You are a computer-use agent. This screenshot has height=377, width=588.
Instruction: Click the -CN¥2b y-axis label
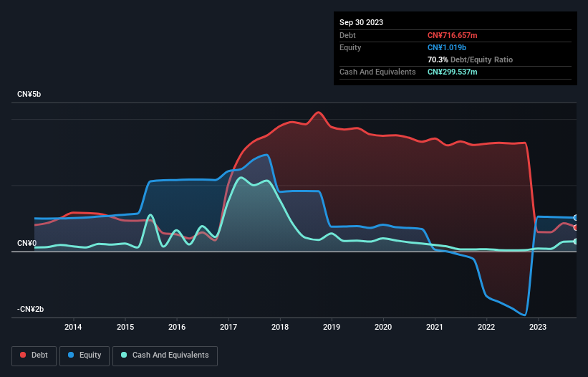coord(30,309)
